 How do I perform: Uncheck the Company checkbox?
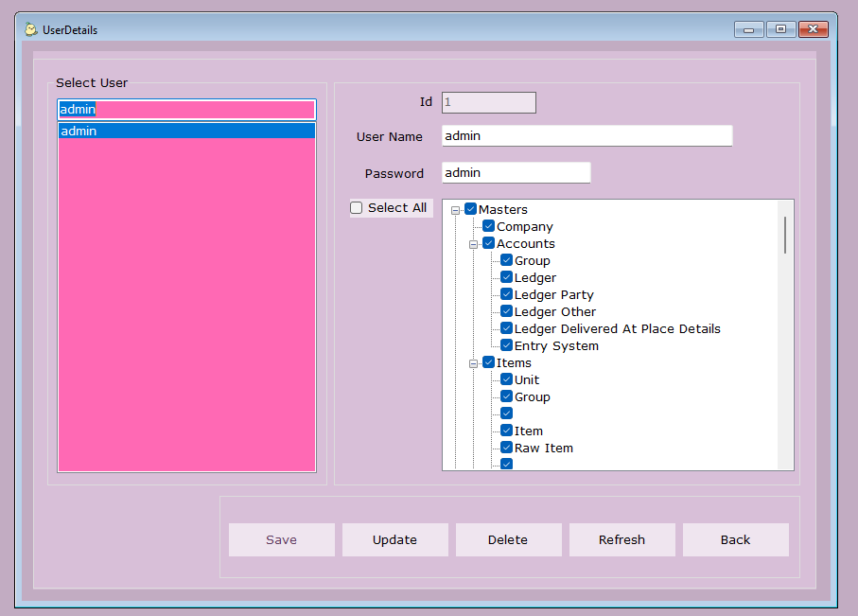click(x=489, y=226)
